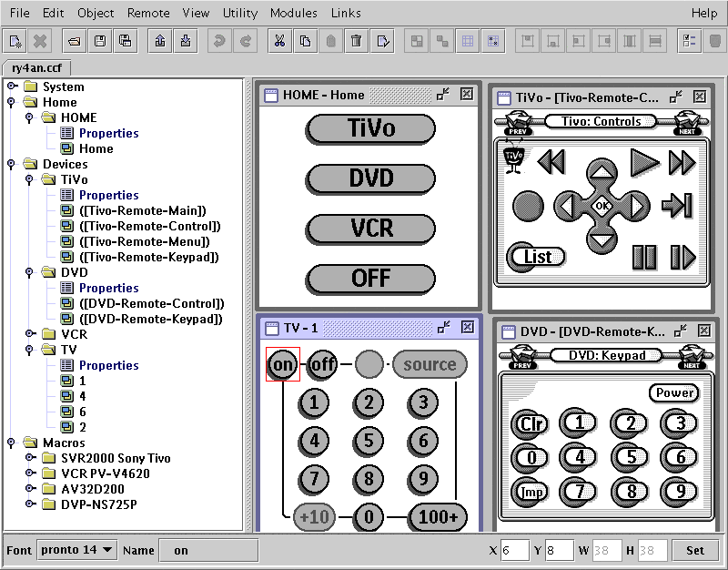Click the align top toolbar icon

tap(528, 41)
